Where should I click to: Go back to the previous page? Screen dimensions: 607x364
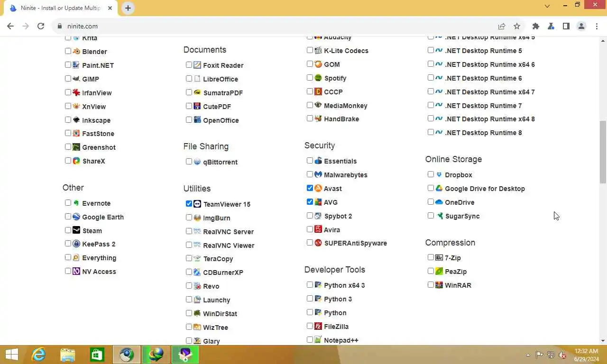(x=10, y=26)
